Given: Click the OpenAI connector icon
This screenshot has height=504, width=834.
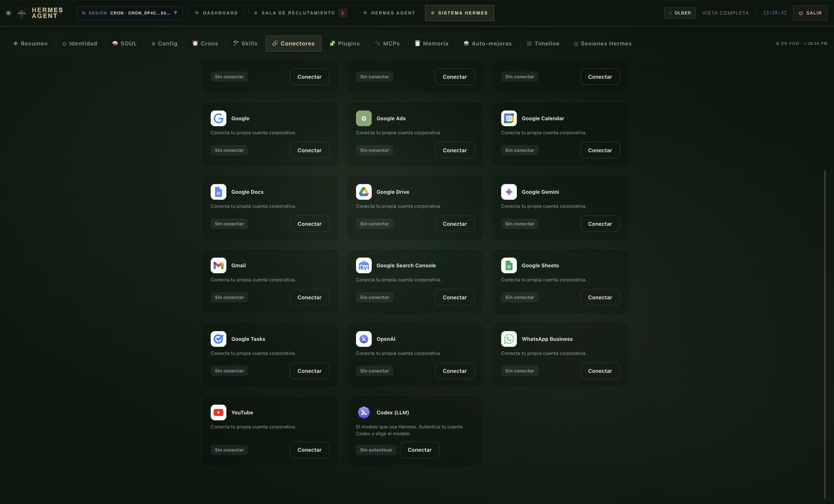Looking at the screenshot, I should [x=363, y=339].
